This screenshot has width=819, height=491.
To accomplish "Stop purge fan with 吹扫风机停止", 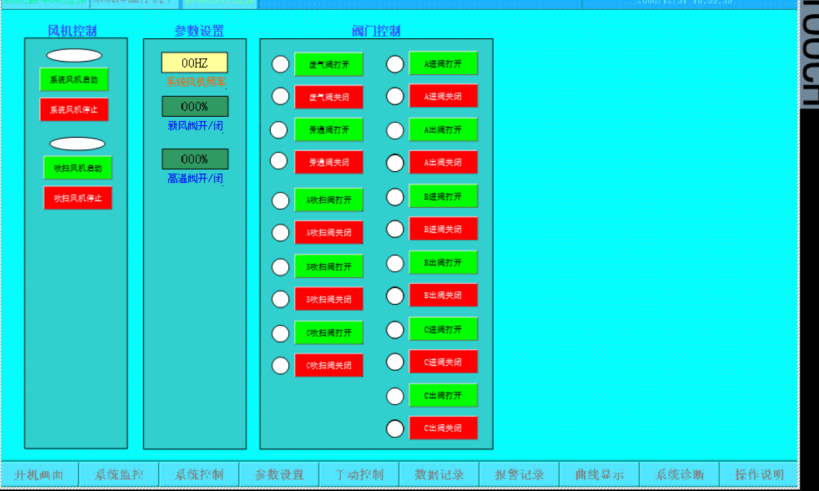I will tap(77, 198).
